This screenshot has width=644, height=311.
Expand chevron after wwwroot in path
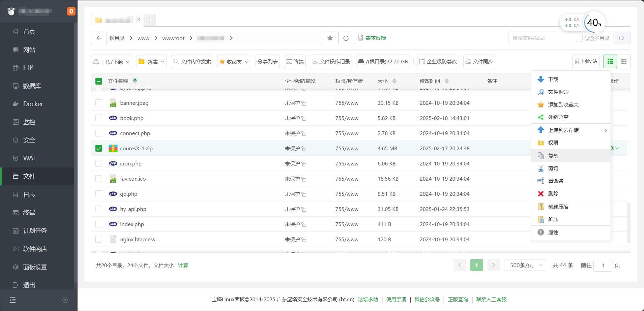(191, 38)
